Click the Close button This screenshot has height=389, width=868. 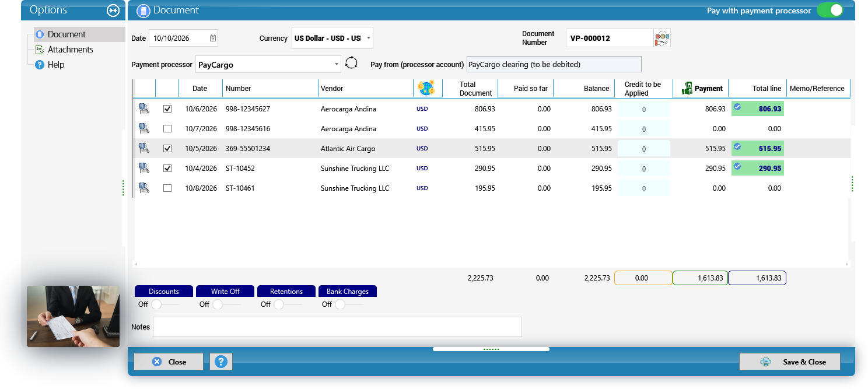click(x=169, y=362)
